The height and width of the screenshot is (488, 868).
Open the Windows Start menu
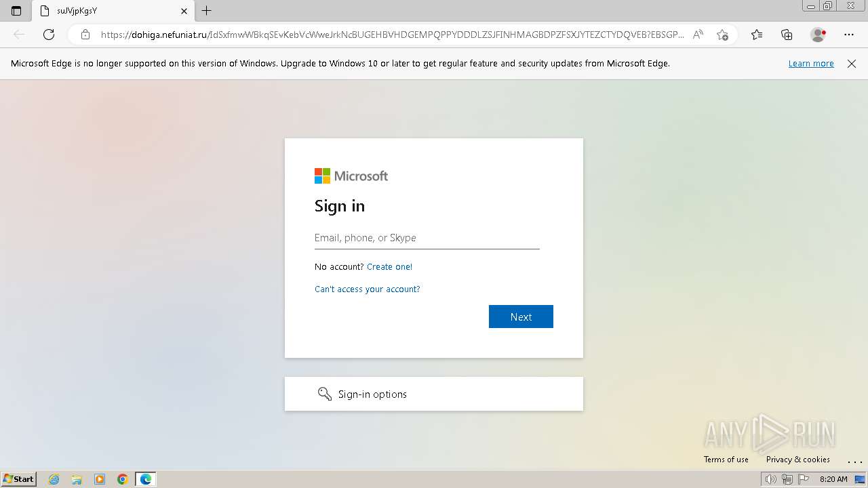pyautogui.click(x=19, y=479)
